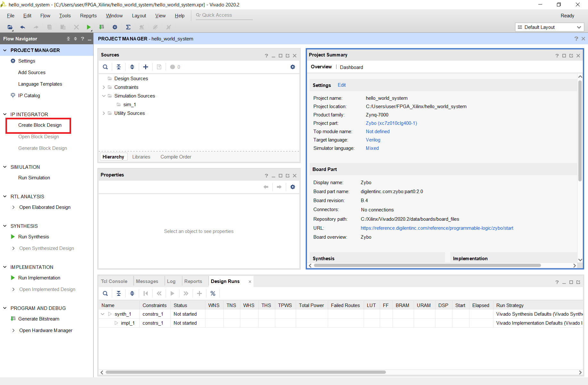The width and height of the screenshot is (588, 385).
Task: Collapse all items in Sources panel
Action: pos(119,67)
